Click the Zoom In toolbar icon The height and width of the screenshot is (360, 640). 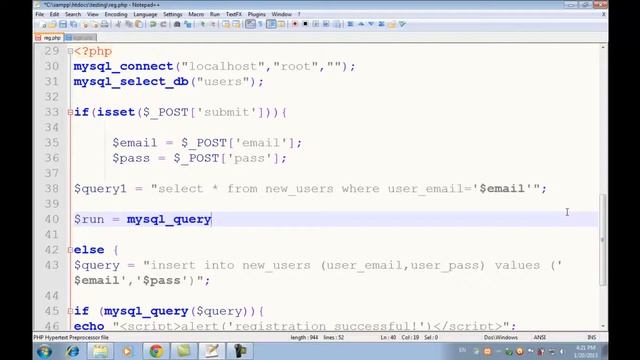[202, 24]
